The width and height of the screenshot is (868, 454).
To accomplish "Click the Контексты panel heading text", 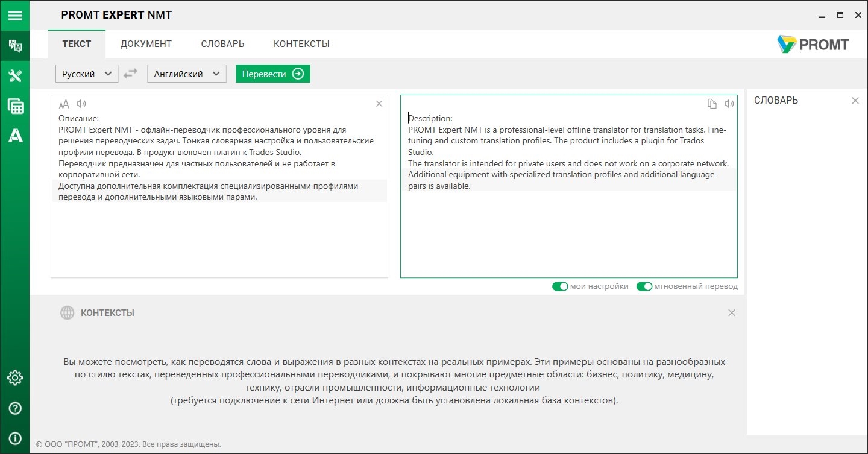I will (x=107, y=313).
